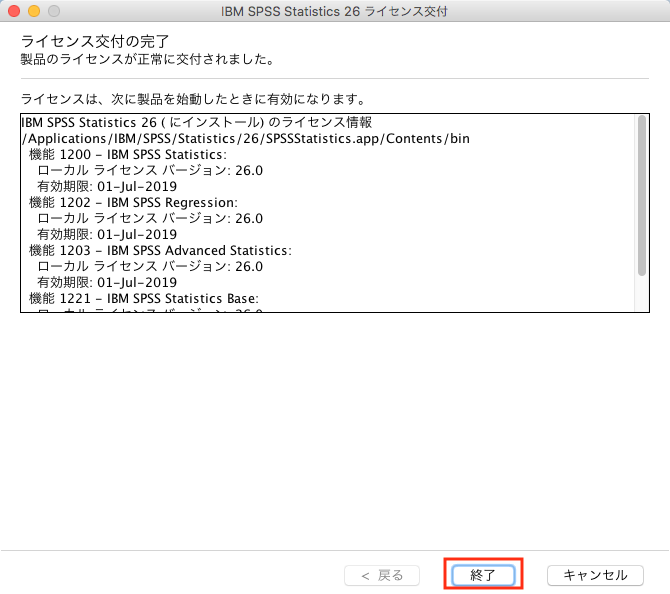Click the window title IBM SPSS Statistics 26 ライセンス交付
This screenshot has width=670, height=594.
coord(334,11)
